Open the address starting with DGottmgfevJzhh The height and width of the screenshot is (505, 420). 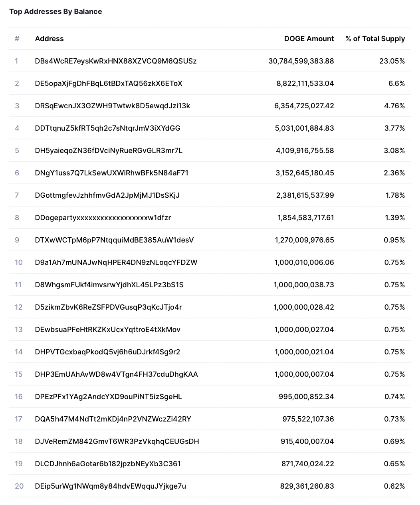[x=107, y=195]
